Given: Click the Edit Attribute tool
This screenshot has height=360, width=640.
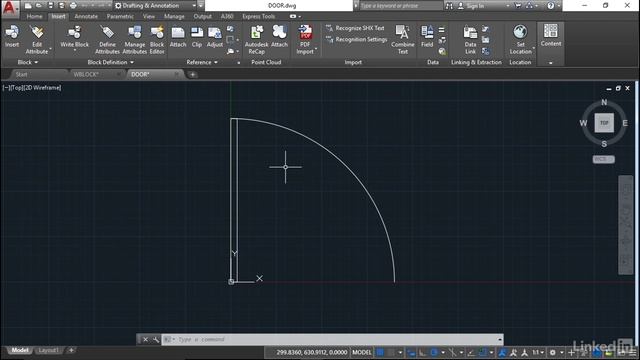Looking at the screenshot, I should point(37,40).
